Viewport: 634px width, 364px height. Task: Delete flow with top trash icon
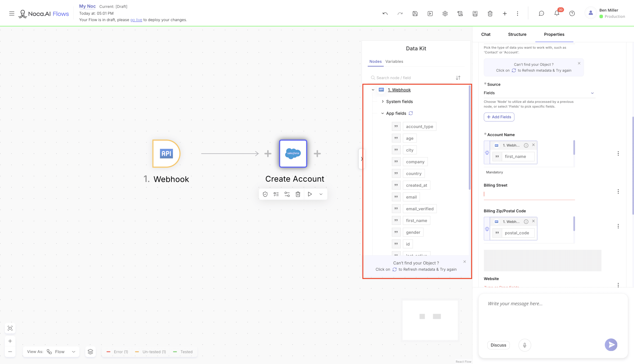point(490,14)
